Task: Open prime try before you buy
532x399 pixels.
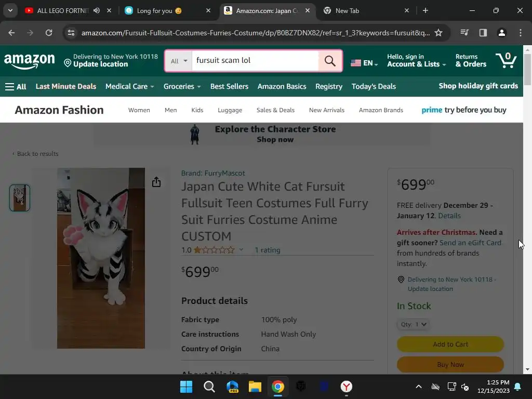Action: (464, 110)
